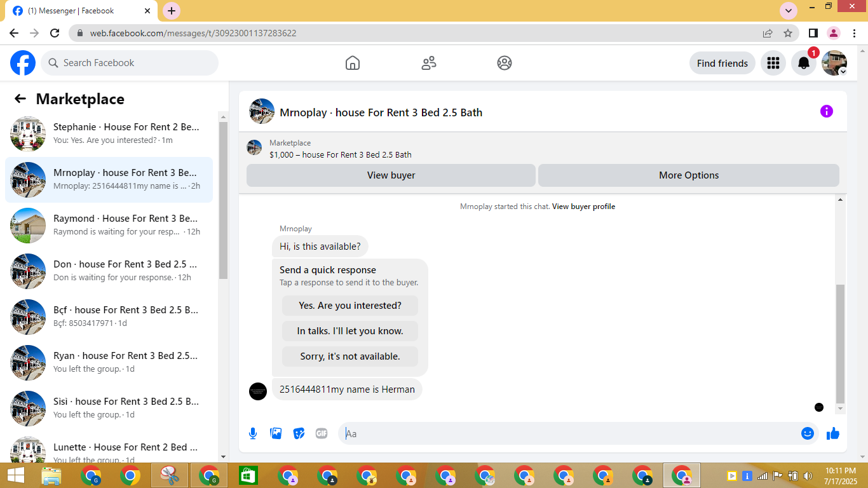
Task: Click the sender avatar beside the Herman message
Action: [258, 391]
